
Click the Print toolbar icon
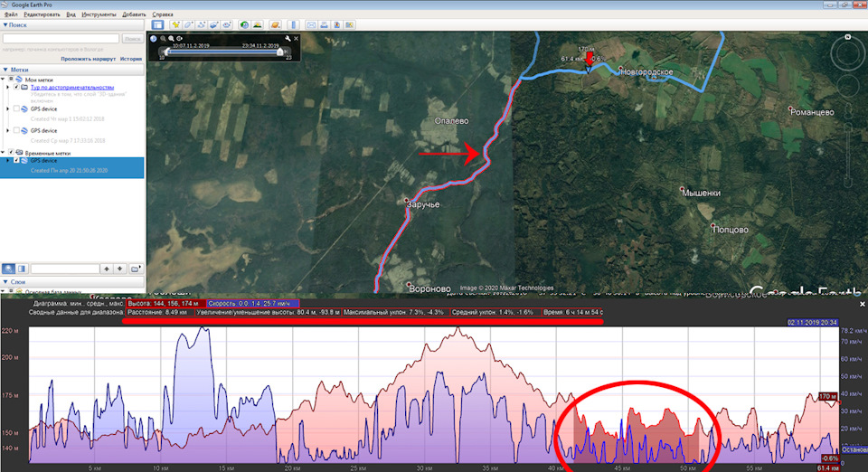click(324, 25)
